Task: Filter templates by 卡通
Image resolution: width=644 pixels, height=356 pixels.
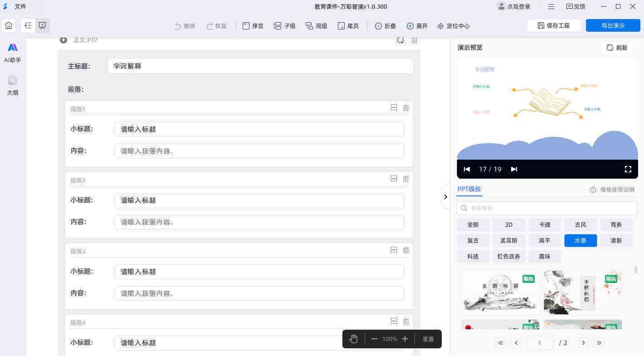Action: [x=545, y=224]
